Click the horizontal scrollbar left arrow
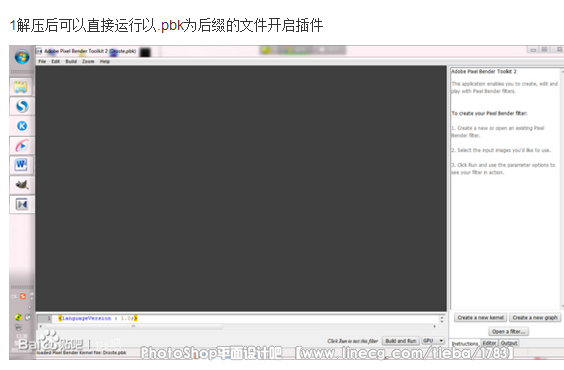The image size is (564, 370). pos(41,326)
